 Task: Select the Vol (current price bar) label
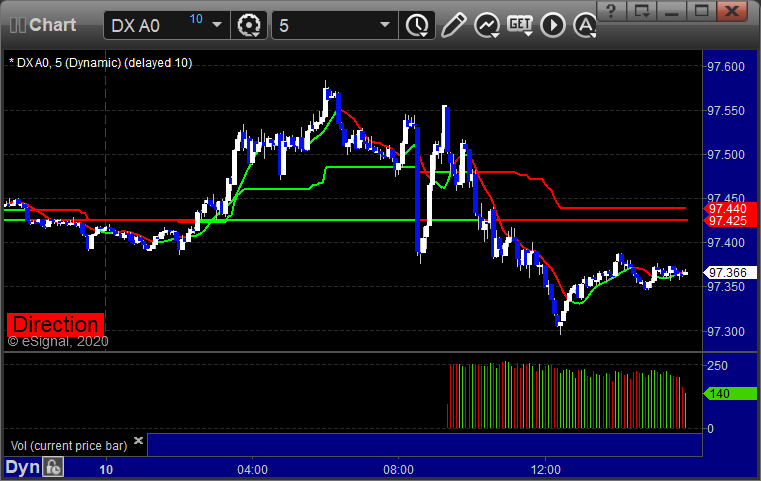point(69,446)
